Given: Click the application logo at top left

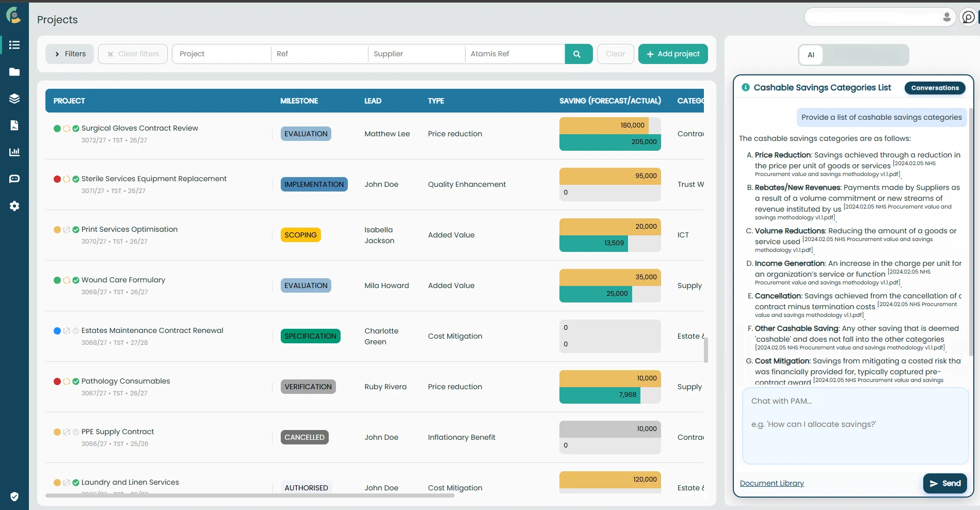Looking at the screenshot, I should pyautogui.click(x=14, y=15).
